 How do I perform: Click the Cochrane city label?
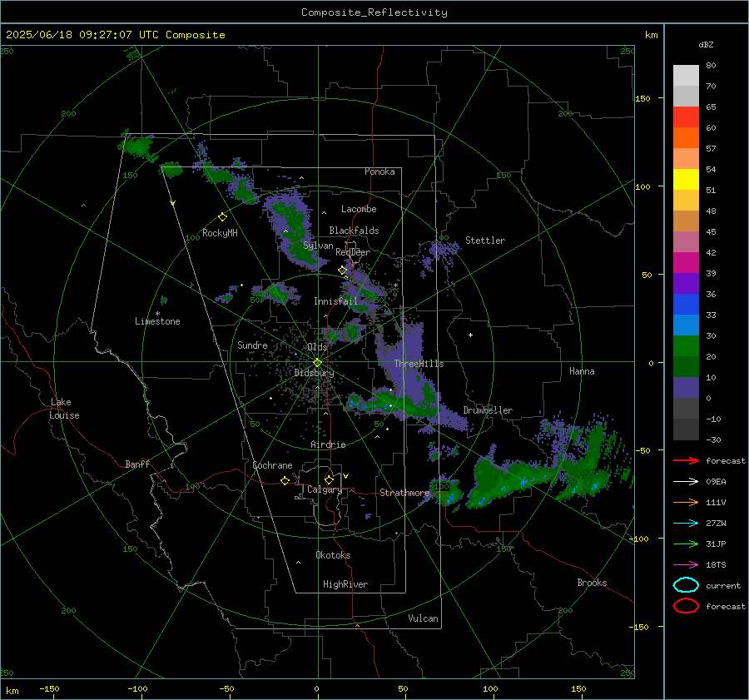pos(272,465)
